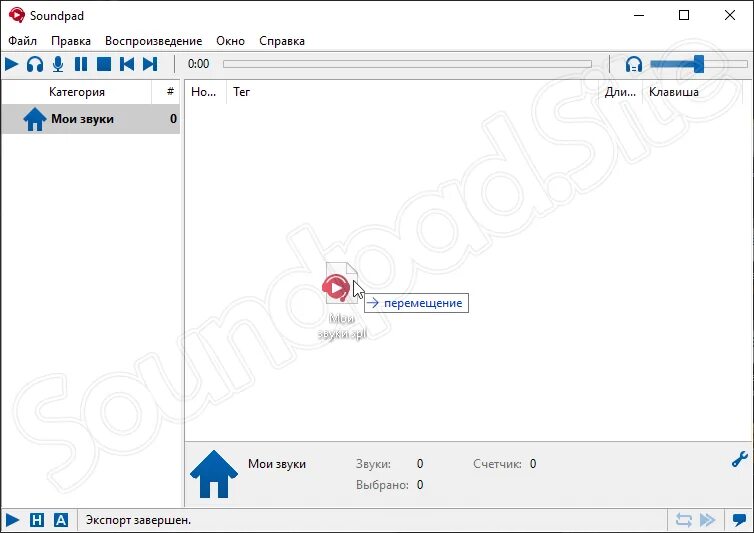Toggle the continuous play double-arrow icon
754x533 pixels.
click(x=707, y=520)
